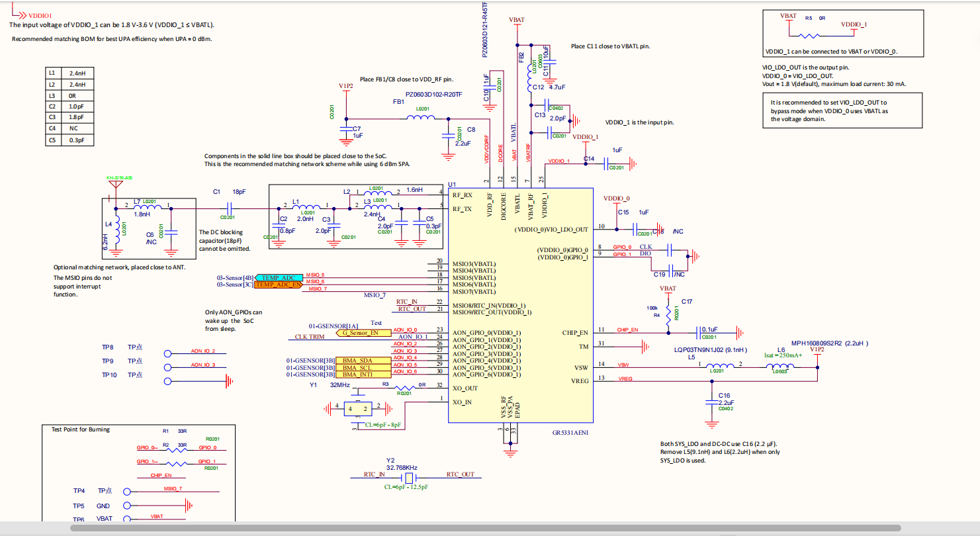Select capacitor C6 /NC
980x536 pixels.
(171, 232)
